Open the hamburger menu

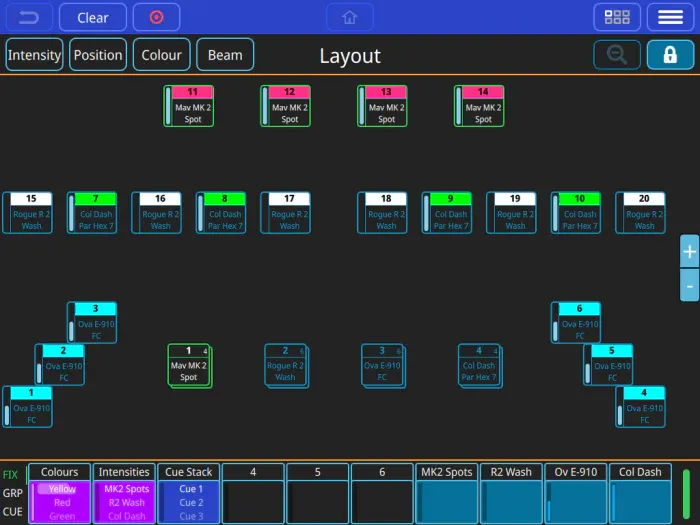click(670, 17)
